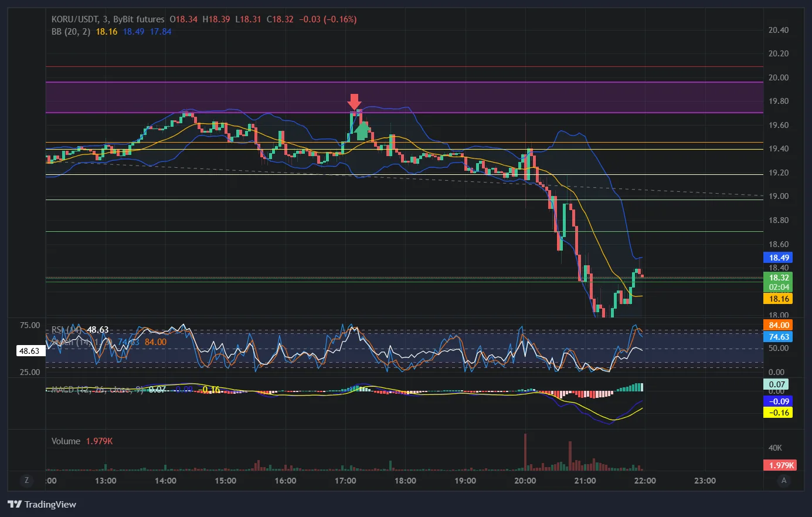The image size is (812, 517).
Task: Click the 22:00 time axis label
Action: pos(645,481)
